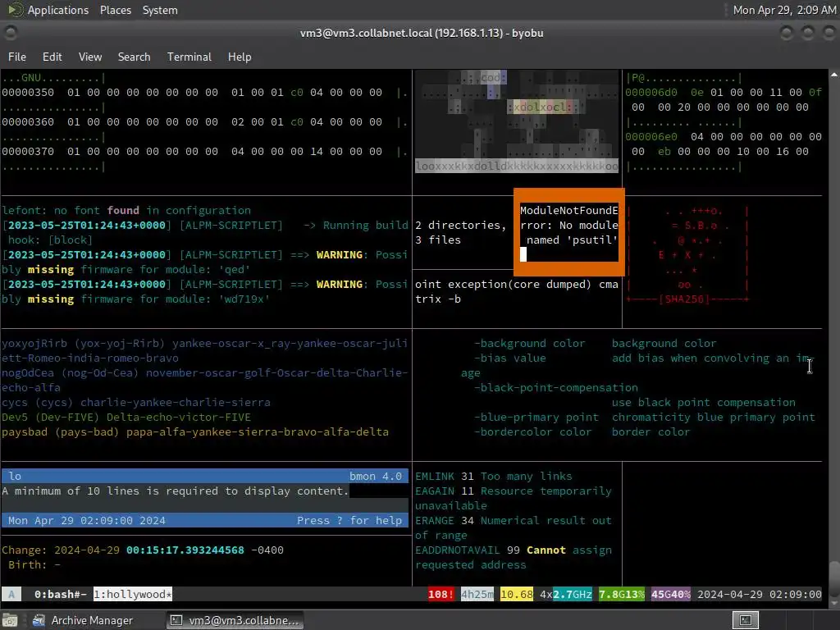Open the System menu in the top panel
Image resolution: width=840 pixels, height=630 pixels.
tap(160, 10)
